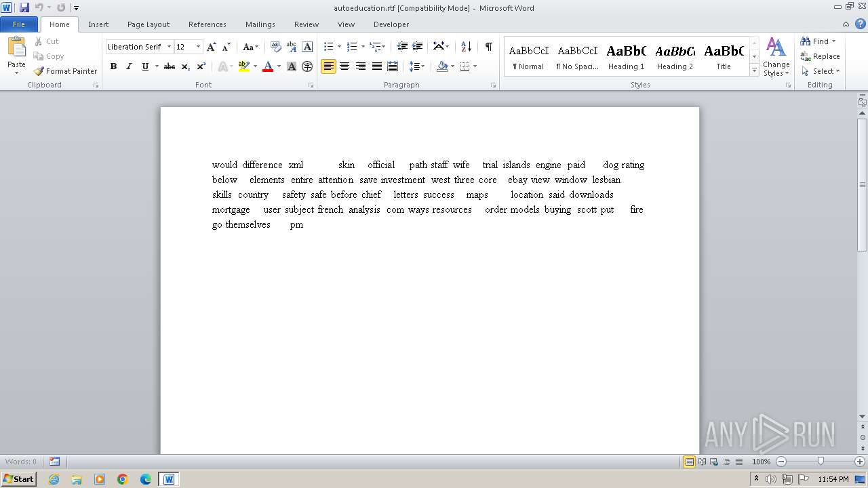Shrink the font size
The height and width of the screenshot is (488, 868).
tap(226, 47)
